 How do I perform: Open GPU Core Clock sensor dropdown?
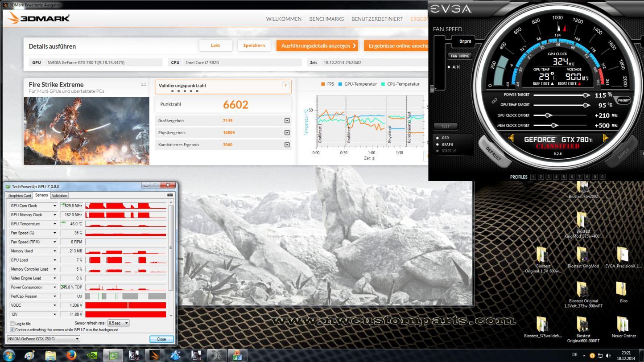click(x=55, y=206)
